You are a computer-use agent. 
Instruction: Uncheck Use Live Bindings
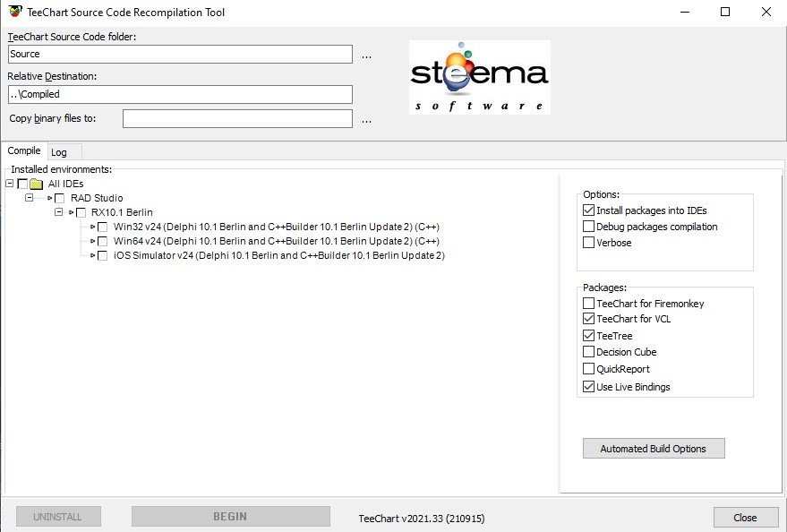point(589,386)
